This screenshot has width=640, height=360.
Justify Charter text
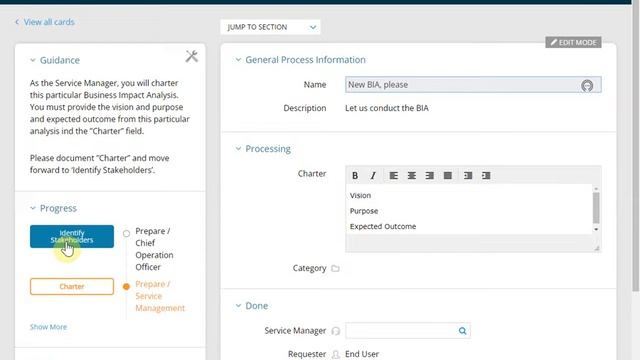point(448,176)
